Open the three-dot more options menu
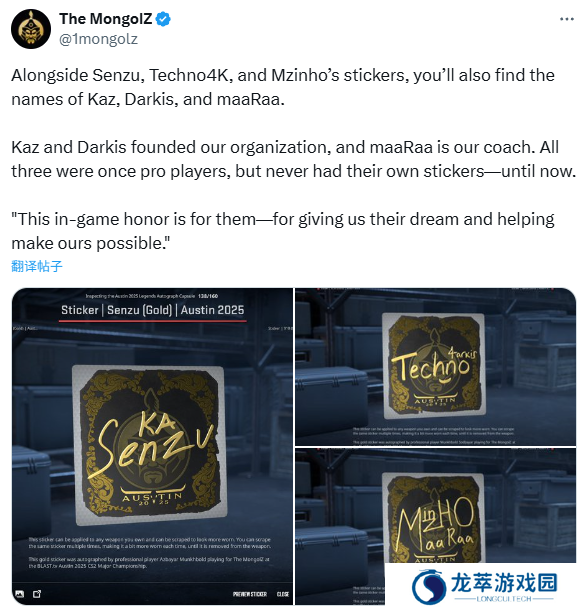Screen dimensions: 585x613 point(567,19)
